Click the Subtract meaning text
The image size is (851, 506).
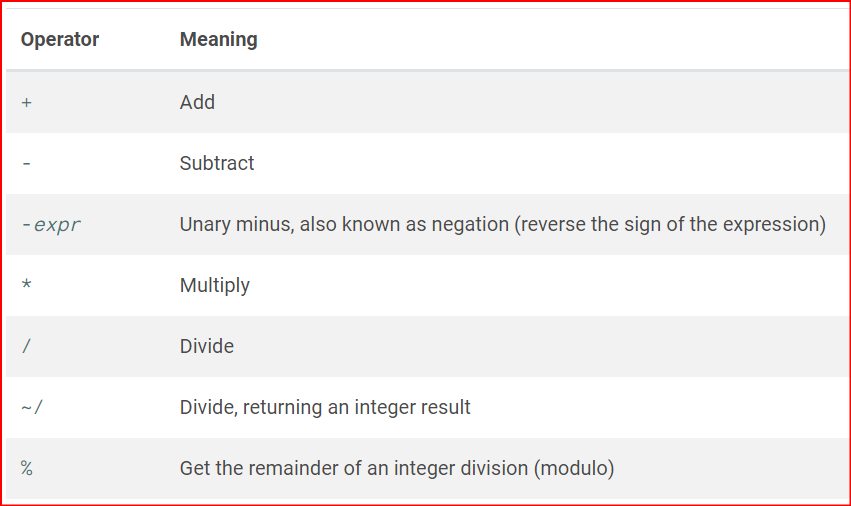[x=217, y=163]
